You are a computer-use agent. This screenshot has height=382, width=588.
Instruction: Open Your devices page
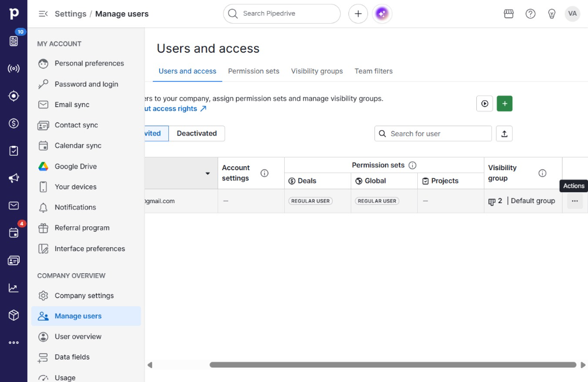pyautogui.click(x=86, y=187)
